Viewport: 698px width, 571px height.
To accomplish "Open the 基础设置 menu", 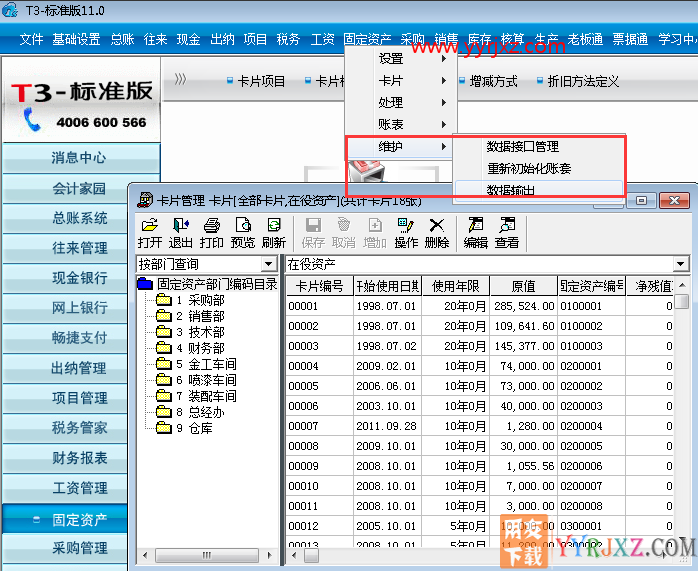I will [x=76, y=39].
